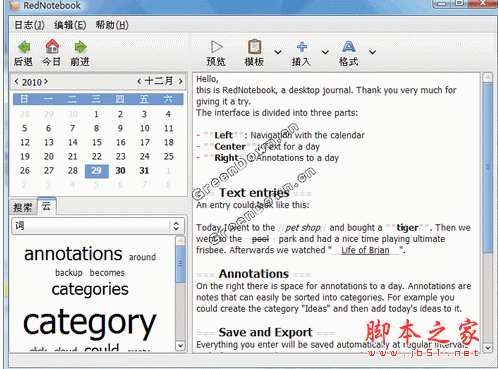Select December 29 in the calendar

pos(97,171)
